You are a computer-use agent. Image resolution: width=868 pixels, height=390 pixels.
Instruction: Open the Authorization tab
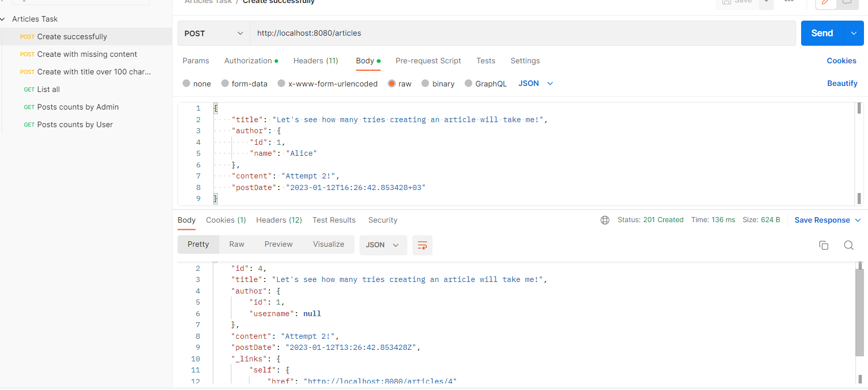(x=251, y=61)
